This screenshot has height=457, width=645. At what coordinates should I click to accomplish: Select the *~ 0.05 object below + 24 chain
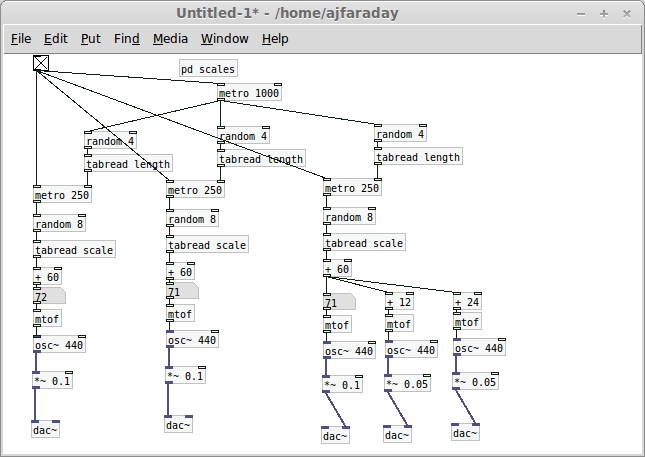click(476, 381)
